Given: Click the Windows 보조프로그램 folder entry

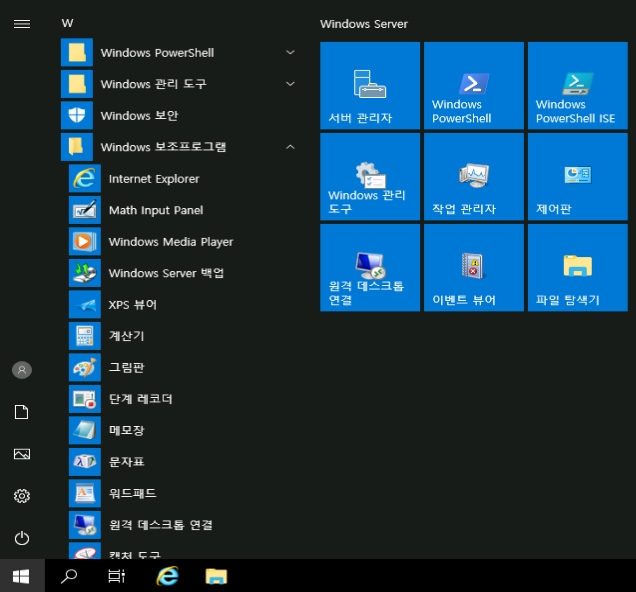Looking at the screenshot, I should tap(179, 147).
